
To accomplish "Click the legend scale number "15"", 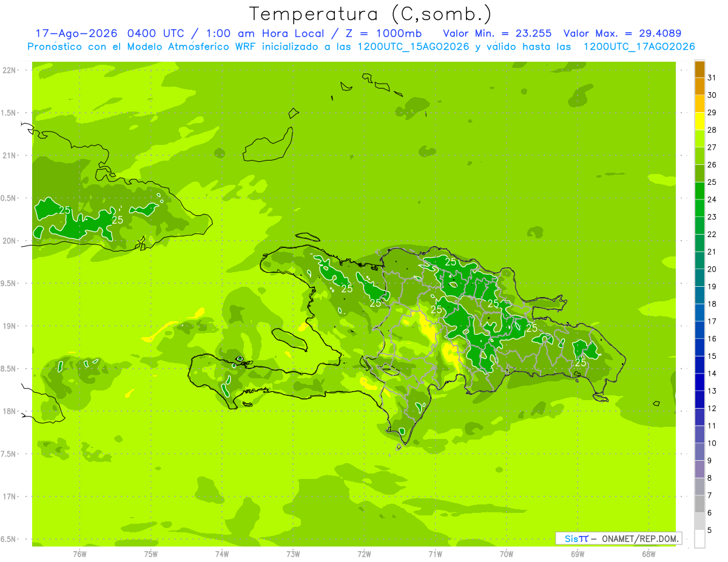I will (712, 356).
